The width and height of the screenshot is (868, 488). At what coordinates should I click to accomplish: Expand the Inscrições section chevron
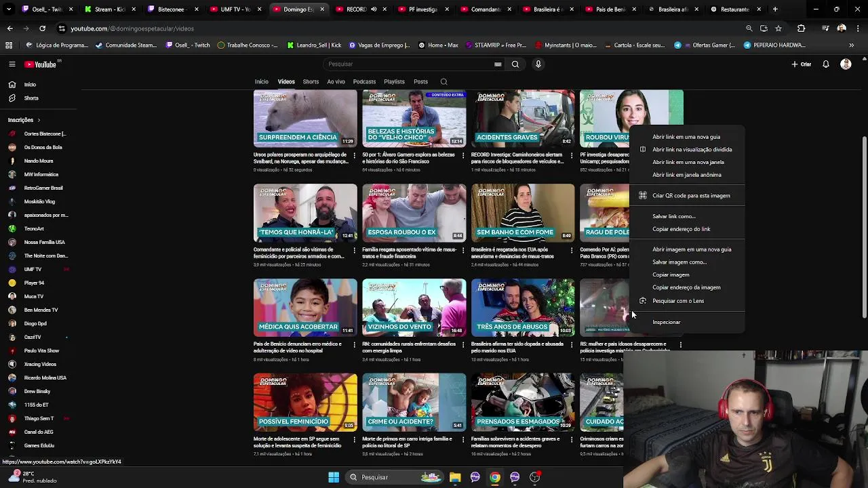(39, 120)
